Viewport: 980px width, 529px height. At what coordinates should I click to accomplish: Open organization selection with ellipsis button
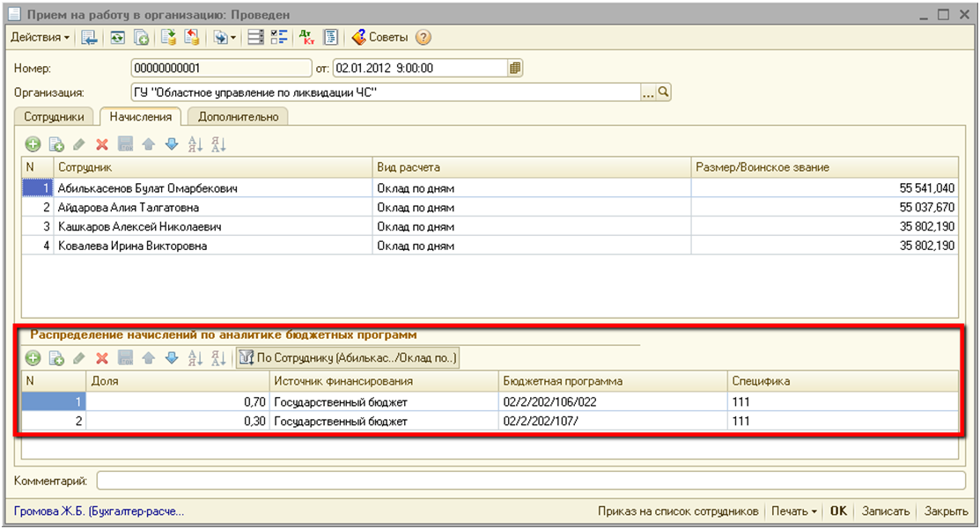click(x=649, y=92)
